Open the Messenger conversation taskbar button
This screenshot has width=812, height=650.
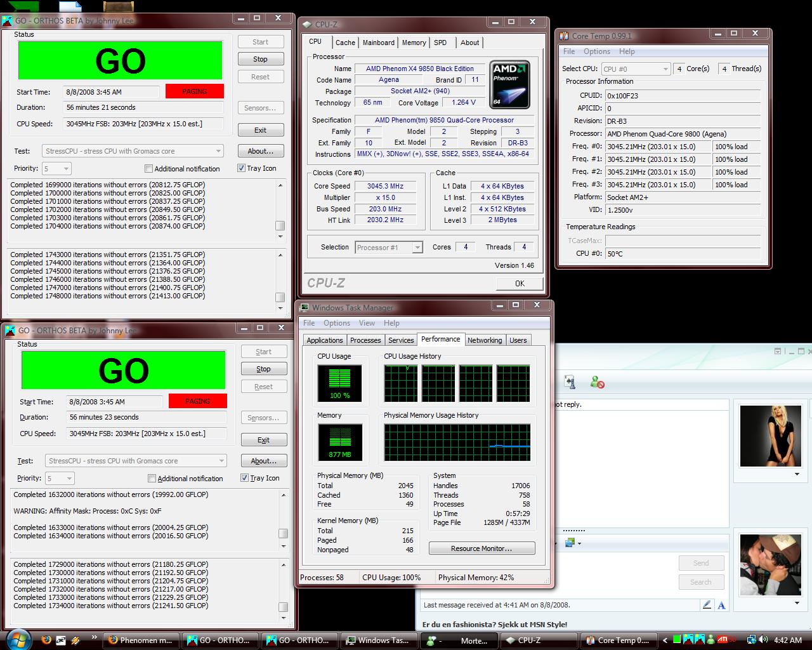click(x=458, y=640)
